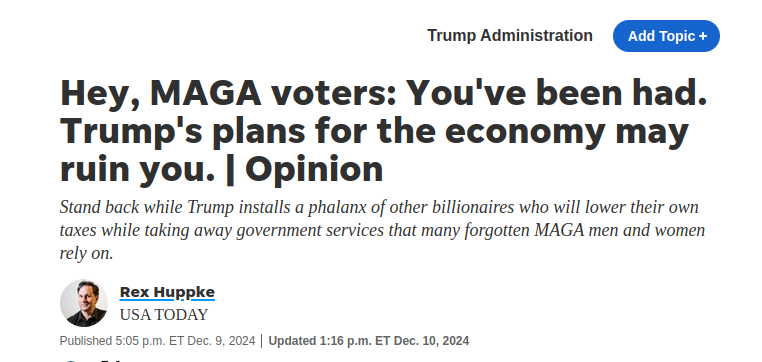The image size is (762, 362).
Task: Click the Add Topic + button
Action: click(x=666, y=36)
